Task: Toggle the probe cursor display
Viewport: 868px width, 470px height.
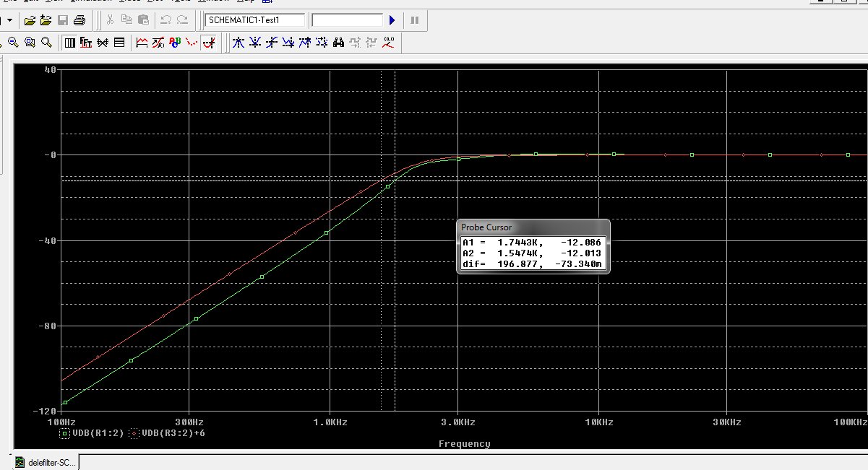Action: pos(209,43)
